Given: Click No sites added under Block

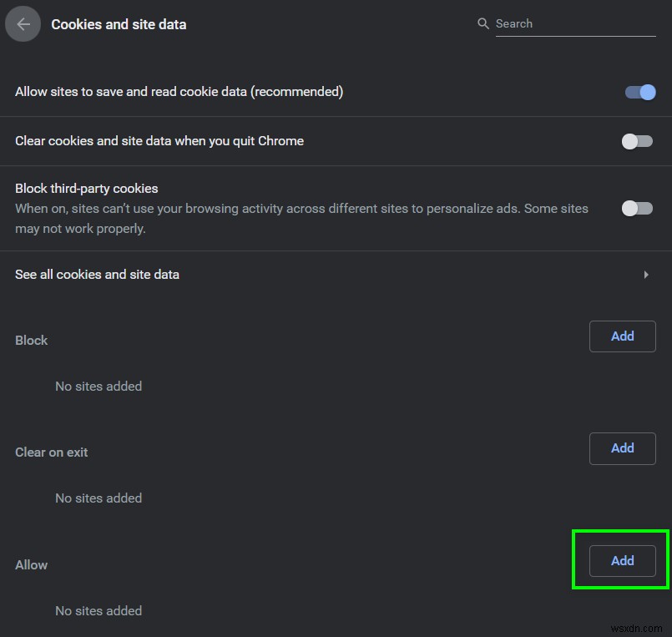Looking at the screenshot, I should coord(99,387).
